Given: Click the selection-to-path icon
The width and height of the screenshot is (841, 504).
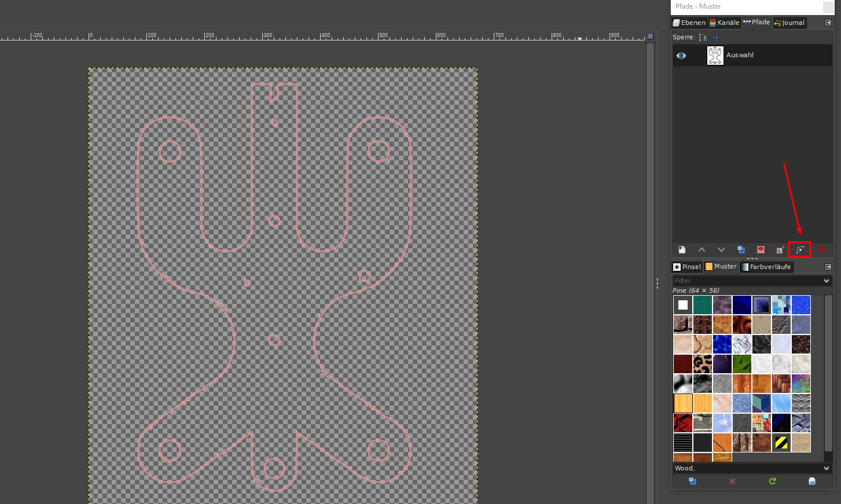Looking at the screenshot, I should point(780,249).
